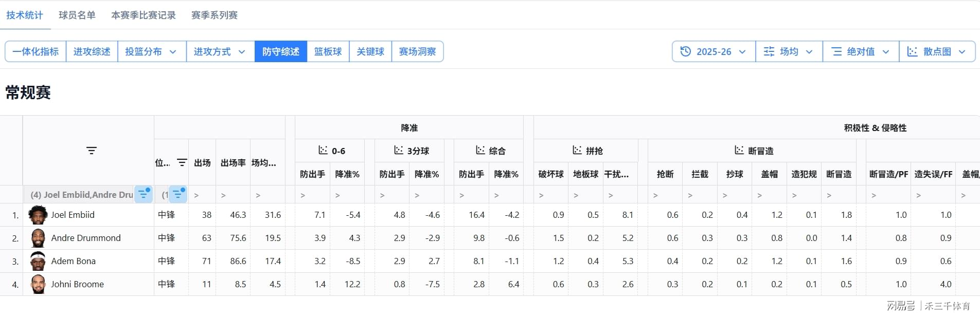Screen dimensions: 980x316
Task: Click the player name filter field
Action: (x=79, y=194)
